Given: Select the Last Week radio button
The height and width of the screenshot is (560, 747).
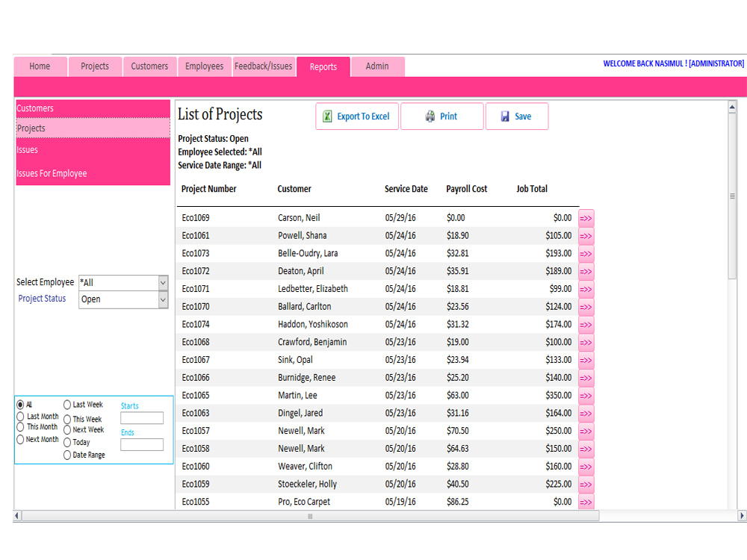Looking at the screenshot, I should pos(67,405).
